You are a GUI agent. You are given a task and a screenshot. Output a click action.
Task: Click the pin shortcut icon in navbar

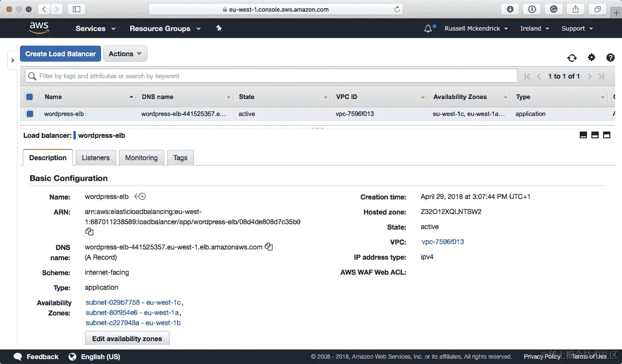coord(219,28)
